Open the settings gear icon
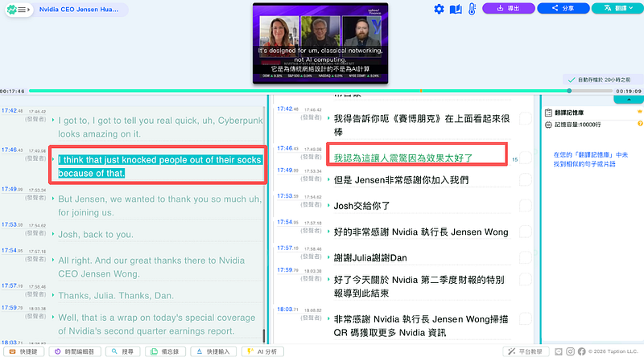The image size is (644, 357). tap(439, 9)
